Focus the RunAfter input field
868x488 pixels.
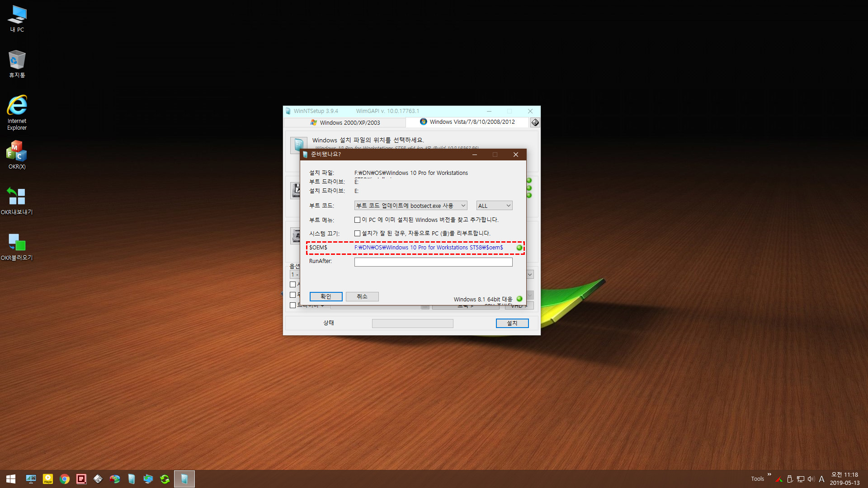coord(433,262)
